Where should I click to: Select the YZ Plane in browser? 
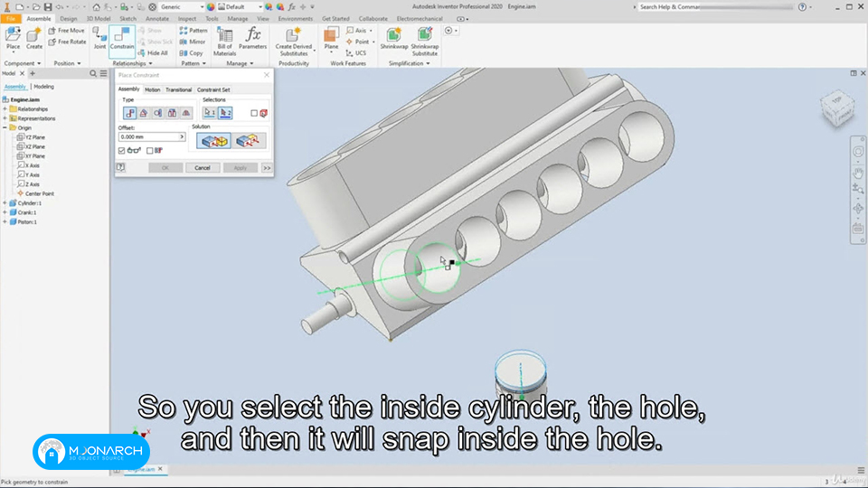coord(31,137)
